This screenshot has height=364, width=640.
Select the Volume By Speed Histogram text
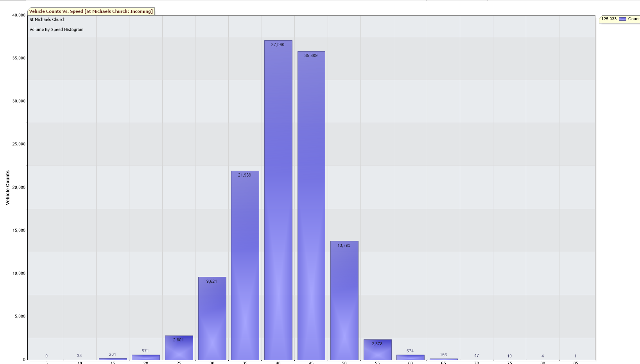click(56, 29)
